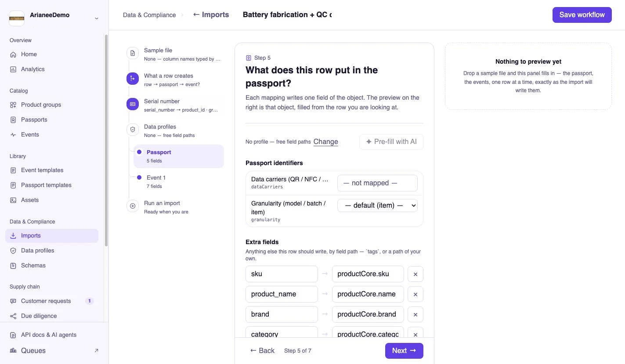This screenshot has width=625, height=364.
Task: Click the product_name source column field
Action: click(282, 294)
